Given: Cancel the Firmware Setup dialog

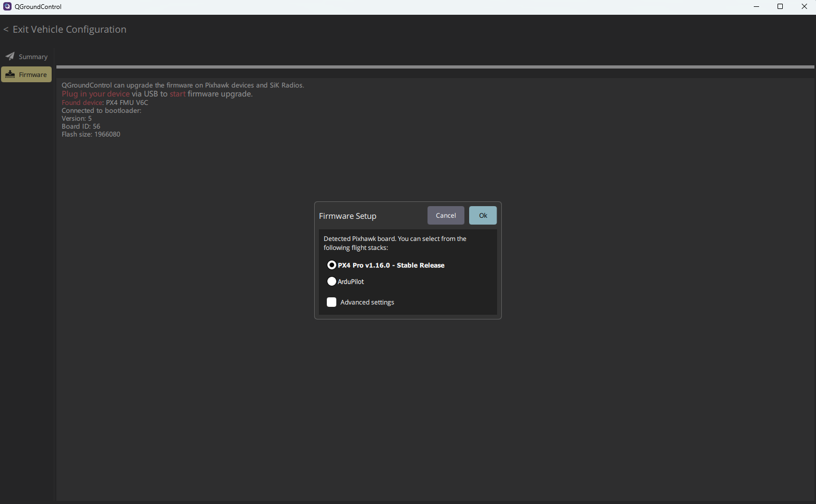Looking at the screenshot, I should pyautogui.click(x=446, y=216).
